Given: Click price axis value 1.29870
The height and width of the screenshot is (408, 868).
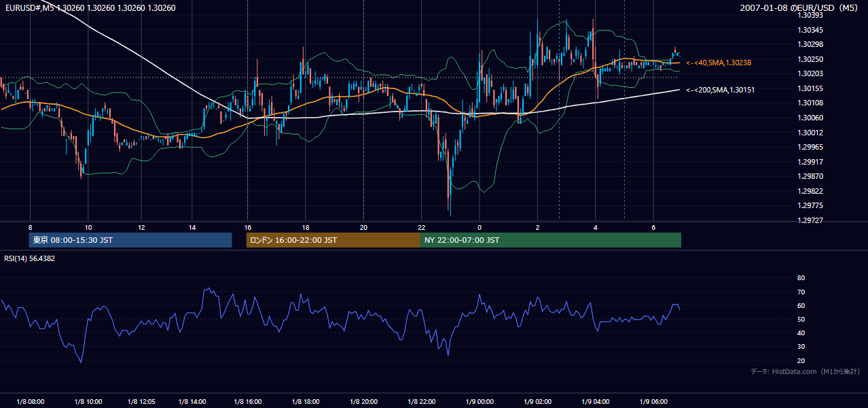Looking at the screenshot, I should point(810,176).
